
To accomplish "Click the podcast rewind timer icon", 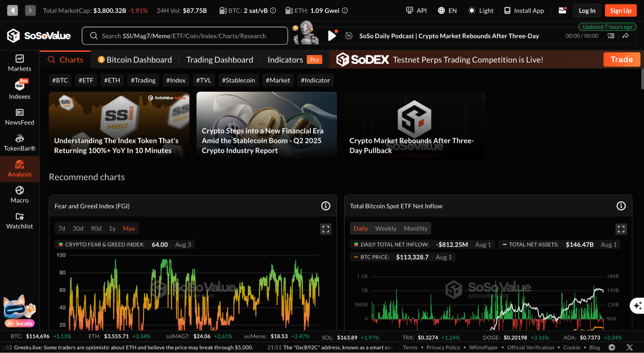I will tap(349, 36).
